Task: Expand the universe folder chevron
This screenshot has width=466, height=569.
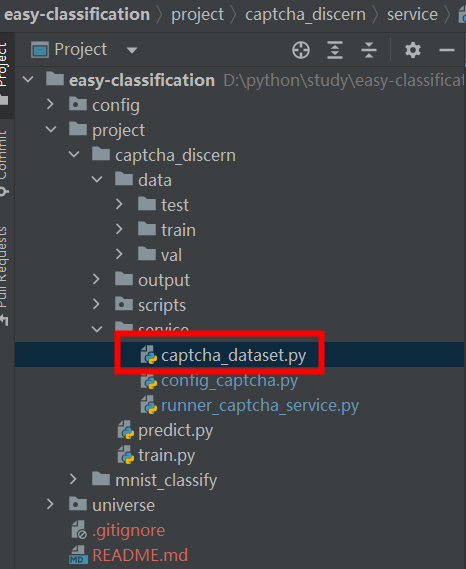Action: point(50,504)
